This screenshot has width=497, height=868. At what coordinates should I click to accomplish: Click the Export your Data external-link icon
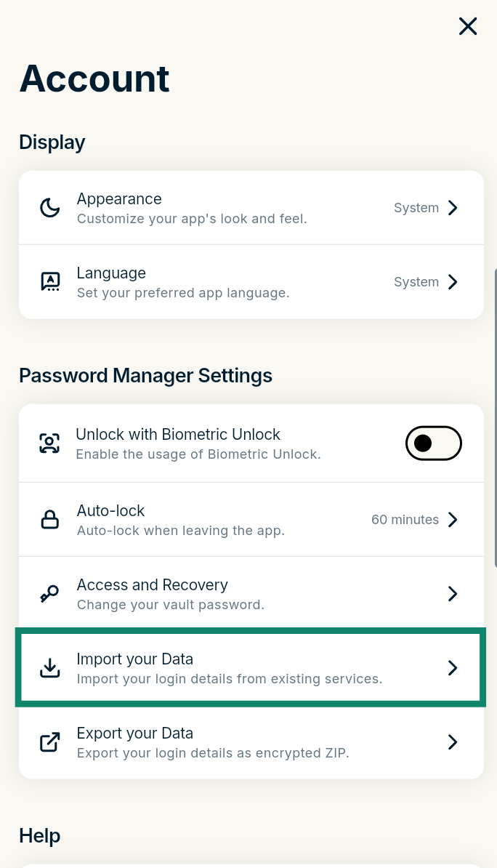(x=50, y=742)
